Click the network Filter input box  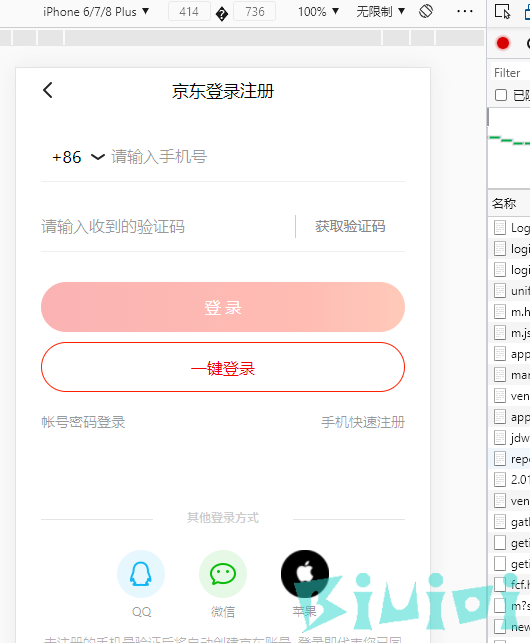point(511,73)
